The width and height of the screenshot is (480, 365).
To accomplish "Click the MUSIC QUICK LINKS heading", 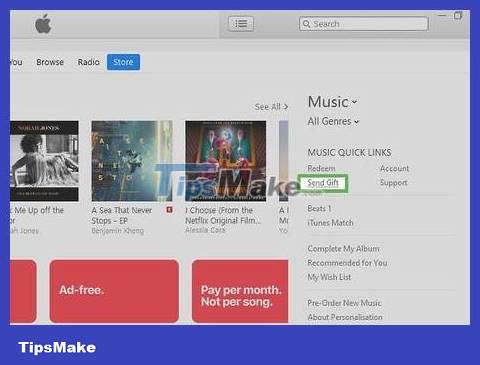I will coord(349,153).
